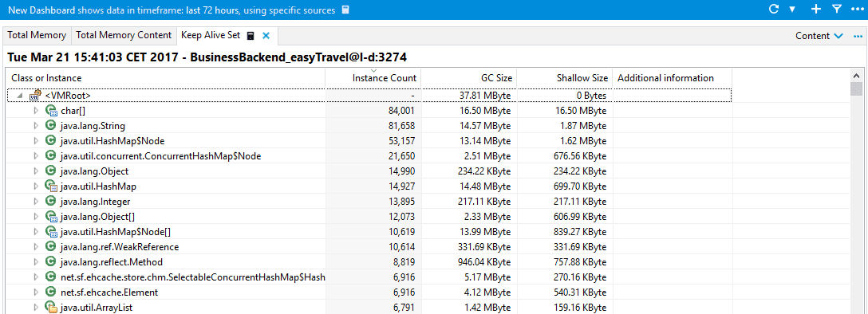This screenshot has height=314, width=868.
Task: Sort by Shallow Size column header
Action: click(565, 78)
